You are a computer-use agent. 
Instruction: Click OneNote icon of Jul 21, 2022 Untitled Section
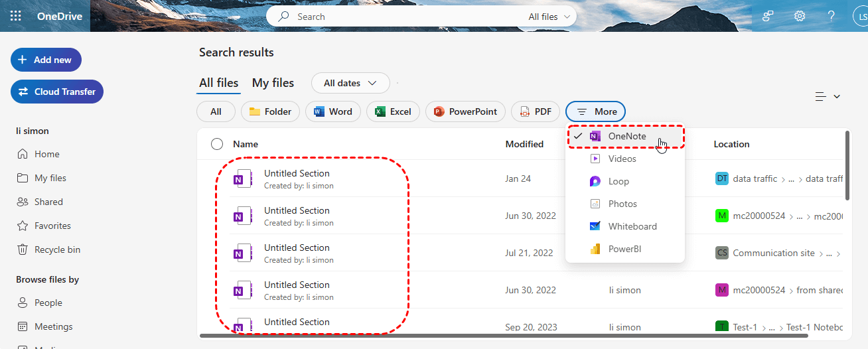[242, 253]
